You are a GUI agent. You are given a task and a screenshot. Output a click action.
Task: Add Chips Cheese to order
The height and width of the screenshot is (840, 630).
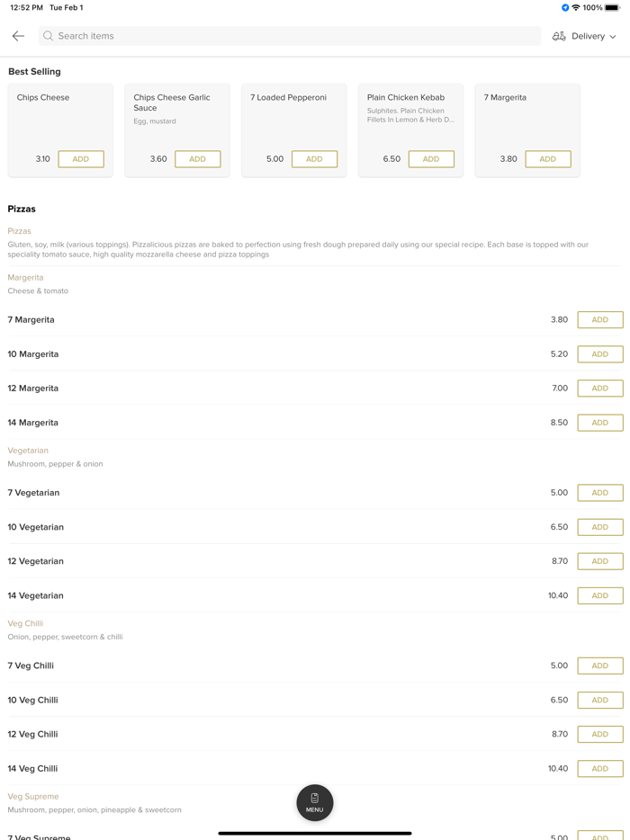[81, 159]
